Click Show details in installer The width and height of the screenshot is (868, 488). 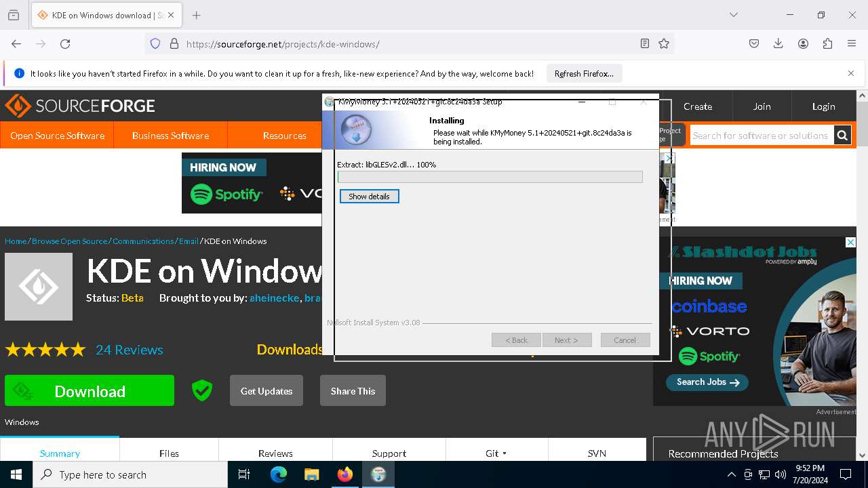click(369, 197)
